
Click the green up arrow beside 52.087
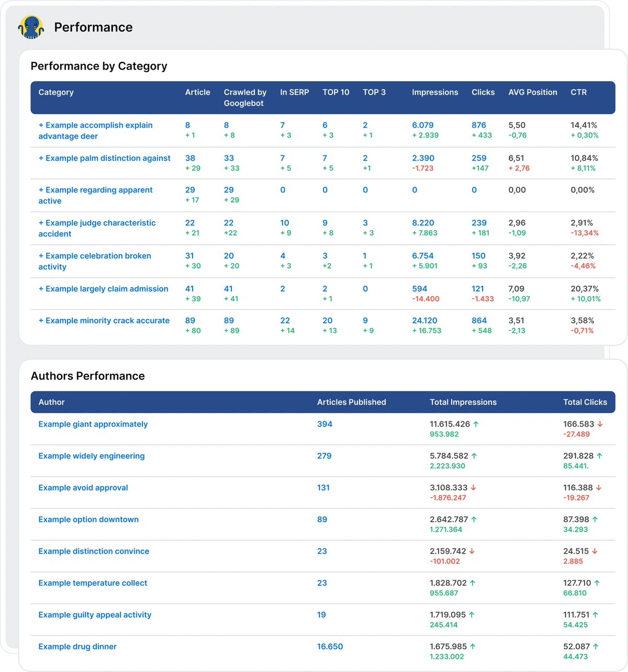coord(596,647)
